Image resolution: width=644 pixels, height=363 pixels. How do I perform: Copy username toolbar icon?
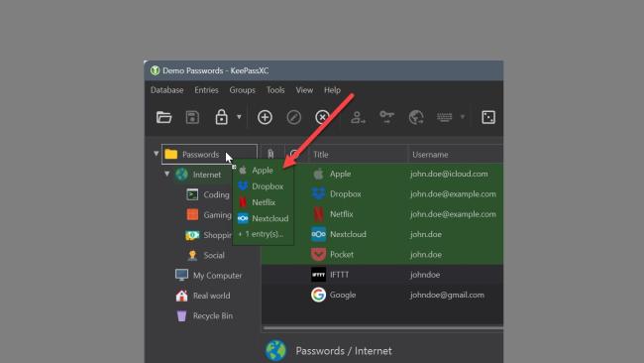tap(358, 118)
